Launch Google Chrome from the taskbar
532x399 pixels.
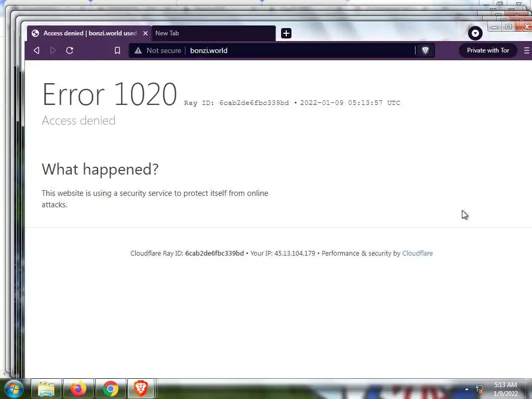coord(111,389)
